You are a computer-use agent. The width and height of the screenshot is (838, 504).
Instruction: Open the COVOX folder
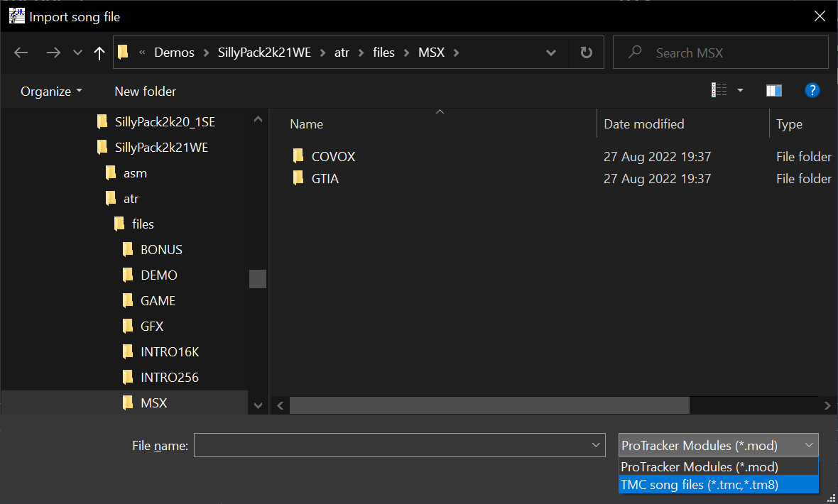tap(333, 156)
